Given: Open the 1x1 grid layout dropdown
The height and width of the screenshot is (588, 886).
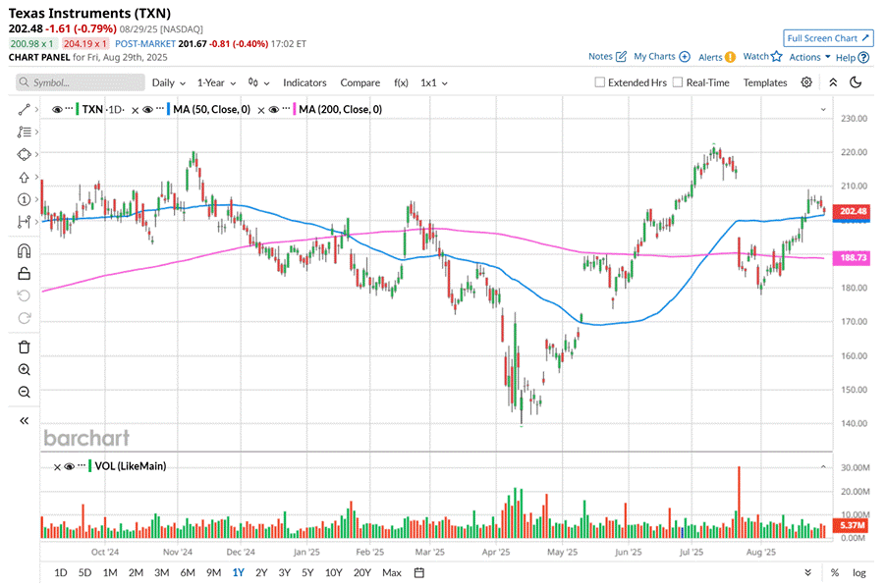Looking at the screenshot, I should click(x=434, y=82).
